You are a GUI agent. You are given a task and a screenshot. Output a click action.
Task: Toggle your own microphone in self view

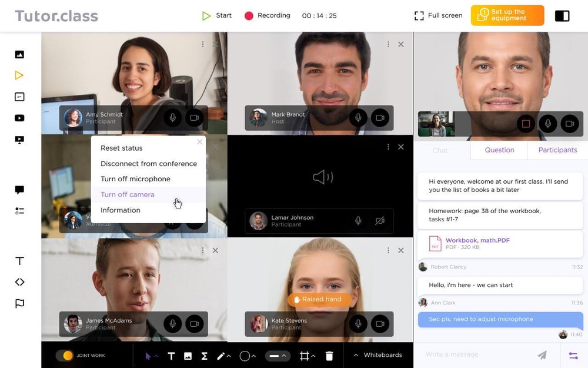548,124
